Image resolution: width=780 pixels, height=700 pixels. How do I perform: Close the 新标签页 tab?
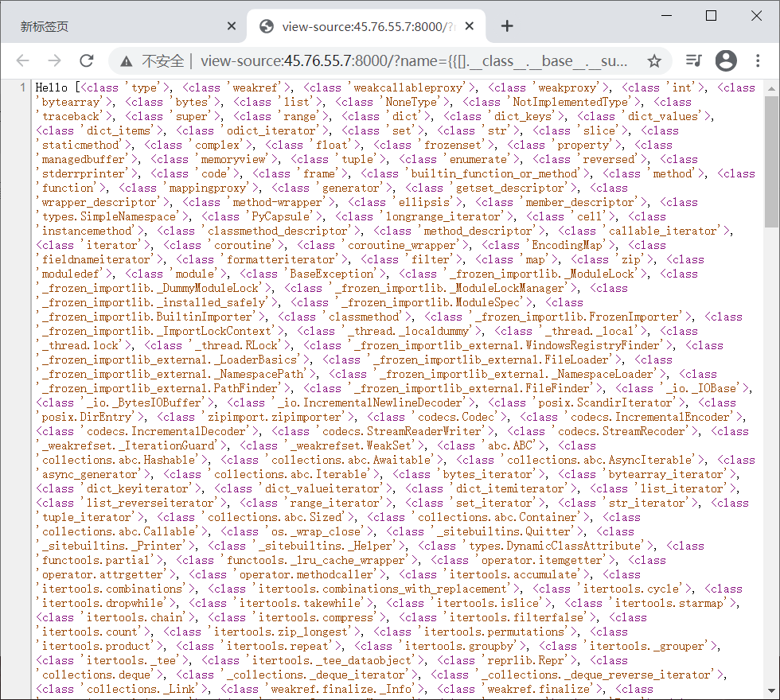(x=232, y=25)
